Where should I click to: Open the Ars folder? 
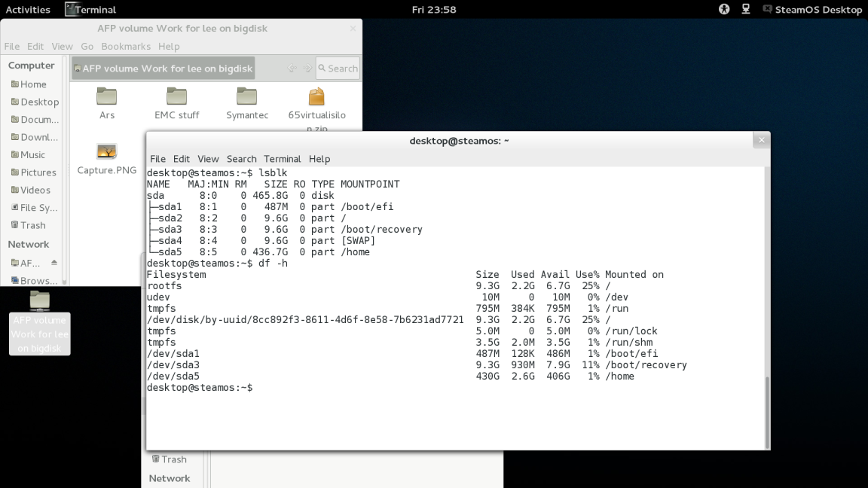(106, 98)
